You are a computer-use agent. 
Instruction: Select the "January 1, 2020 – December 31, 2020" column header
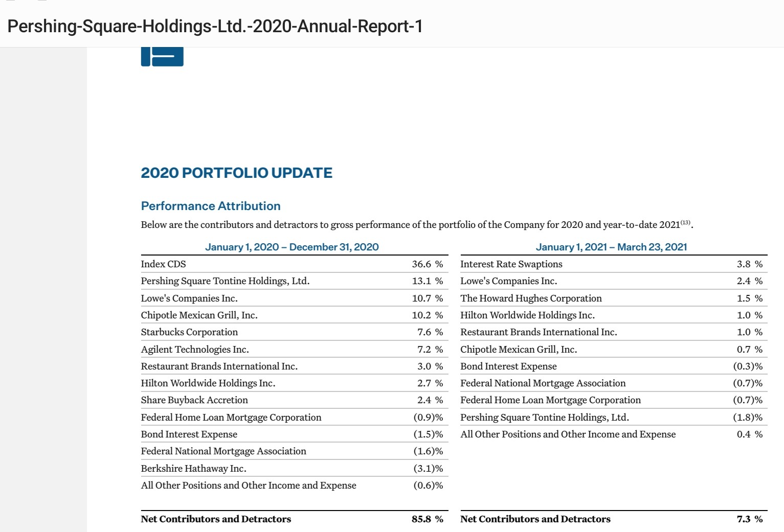(x=292, y=247)
